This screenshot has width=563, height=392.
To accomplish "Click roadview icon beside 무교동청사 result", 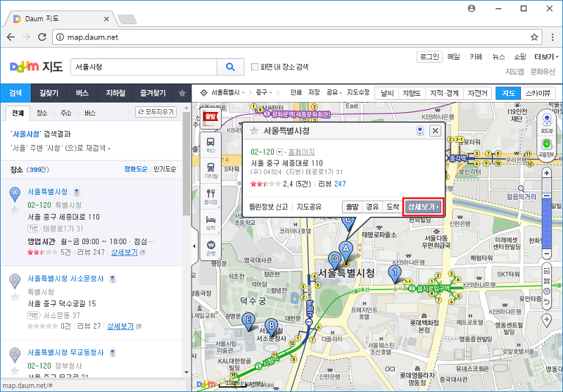I will click(113, 353).
